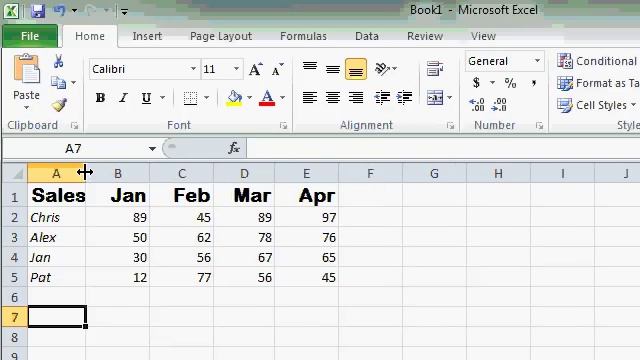Click the Orientation text rotation icon

[383, 69]
